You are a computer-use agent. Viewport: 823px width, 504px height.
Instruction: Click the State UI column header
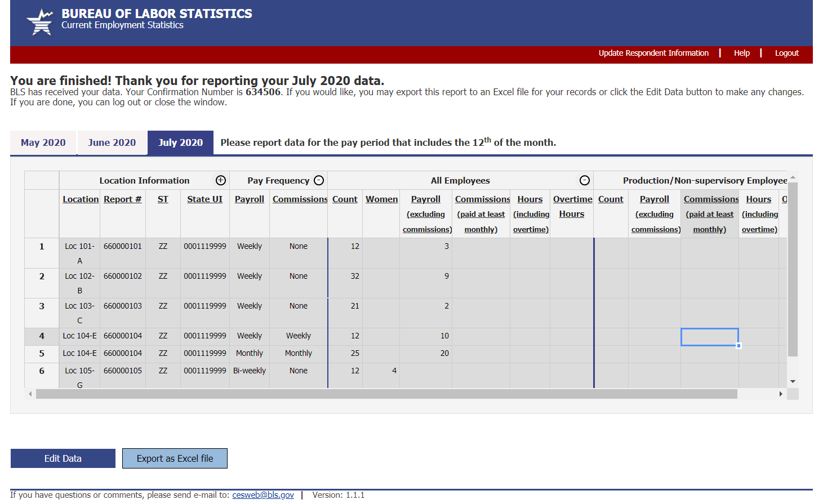(204, 199)
